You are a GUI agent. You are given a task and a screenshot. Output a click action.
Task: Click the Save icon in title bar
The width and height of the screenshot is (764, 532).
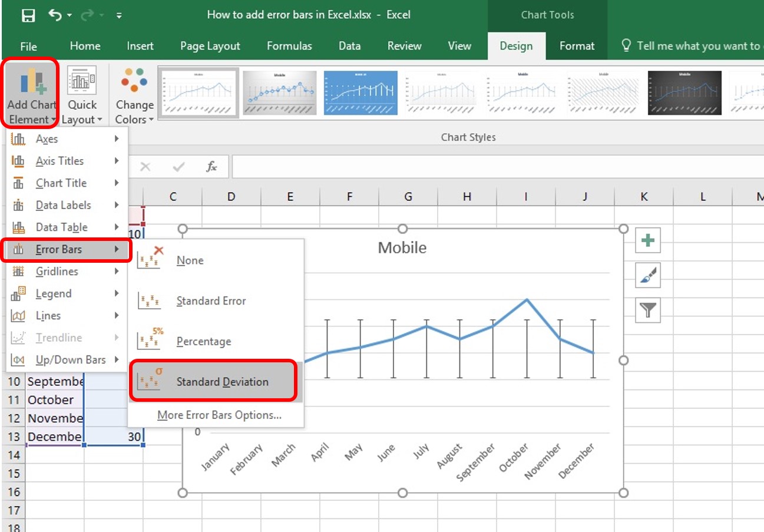[x=28, y=15]
